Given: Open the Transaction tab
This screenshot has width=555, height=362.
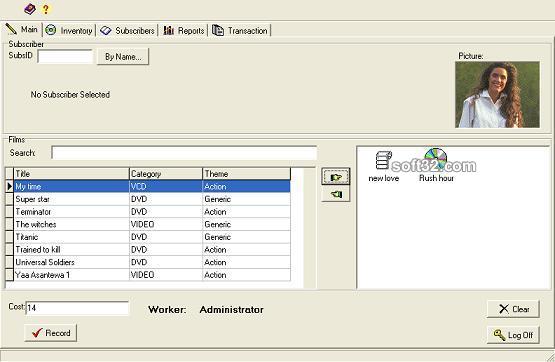Looking at the screenshot, I should tap(240, 30).
